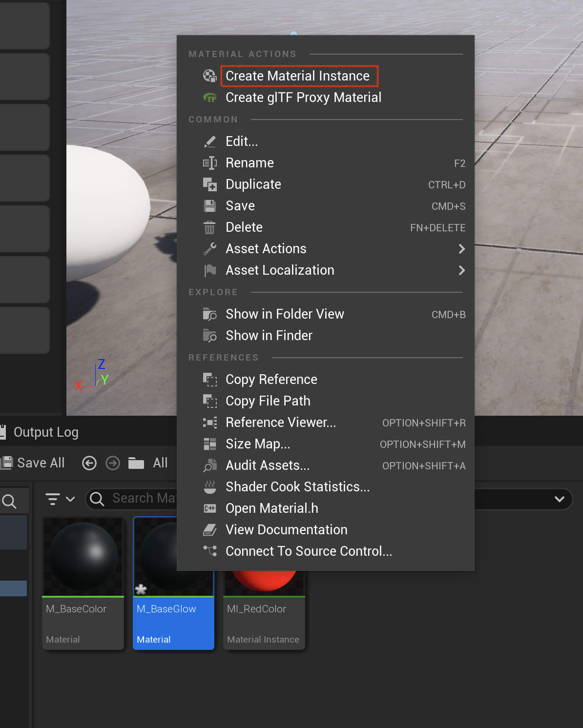Click the Save floppy icon in menu
The width and height of the screenshot is (583, 728).
[209, 206]
